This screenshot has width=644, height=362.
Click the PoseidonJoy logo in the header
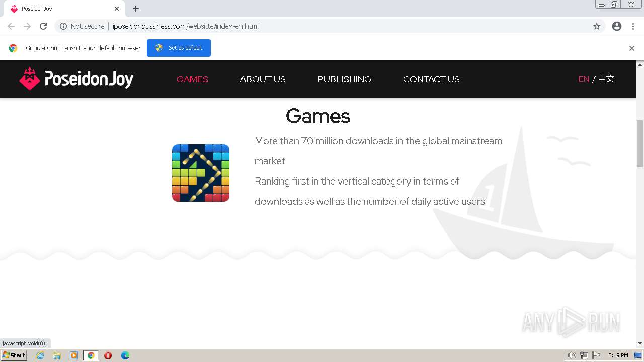(x=76, y=79)
